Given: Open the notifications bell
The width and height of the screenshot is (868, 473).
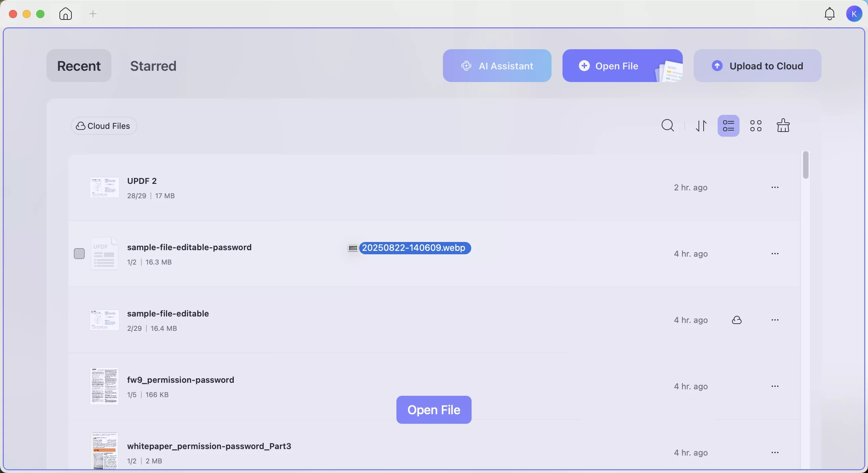Looking at the screenshot, I should [830, 14].
